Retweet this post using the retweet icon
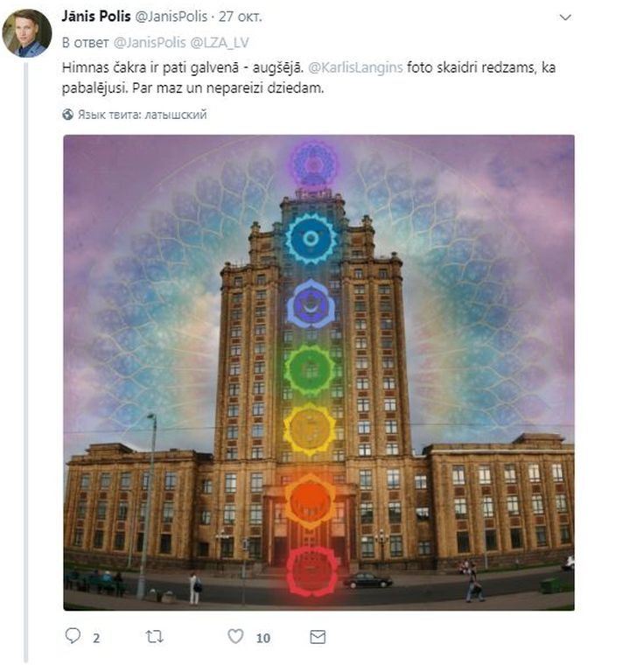The width and height of the screenshot is (630, 672). (154, 636)
